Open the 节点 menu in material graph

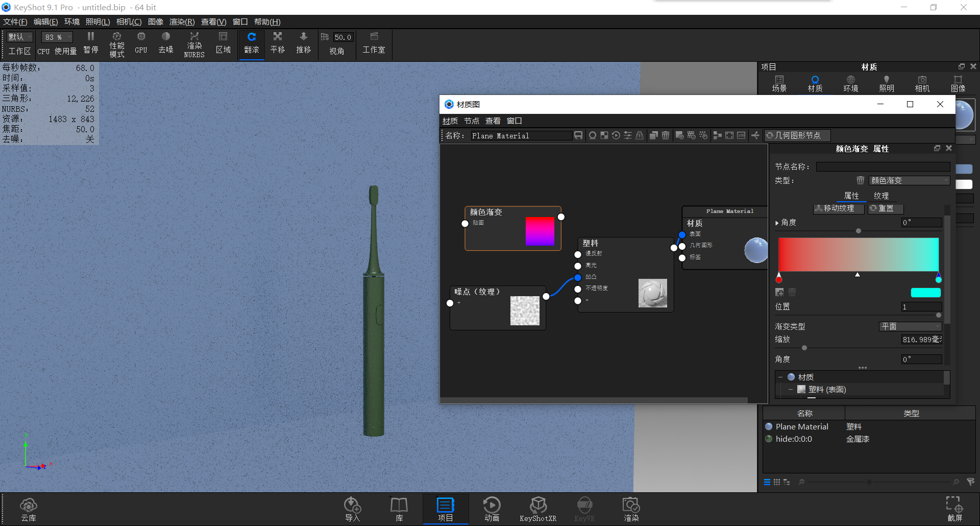point(471,121)
